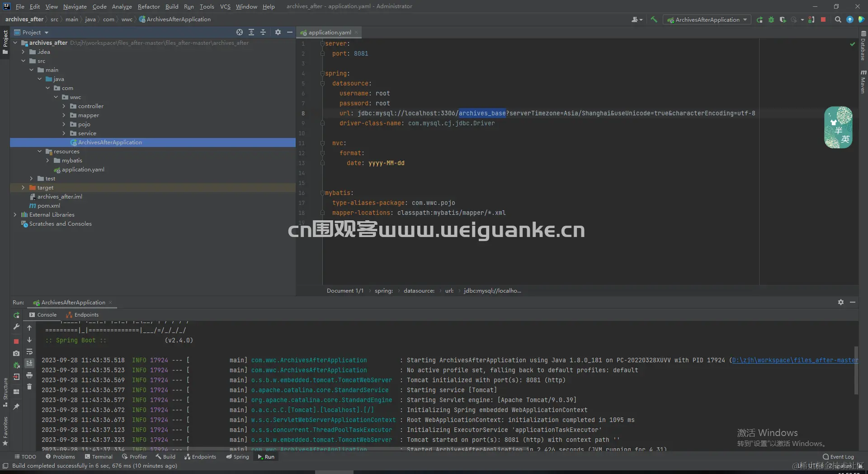Click the datasource: editor breadcrumb
This screenshot has height=474, width=868.
coord(419,291)
